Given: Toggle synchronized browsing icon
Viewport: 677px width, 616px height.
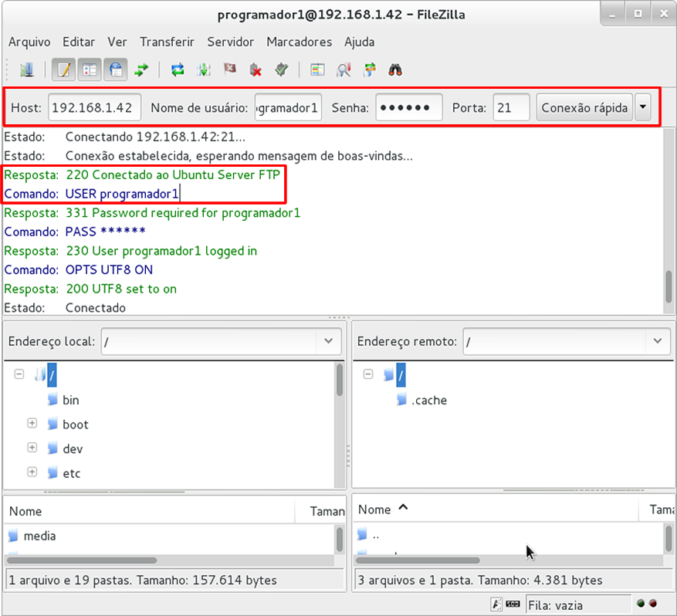Looking at the screenshot, I should tap(370, 69).
